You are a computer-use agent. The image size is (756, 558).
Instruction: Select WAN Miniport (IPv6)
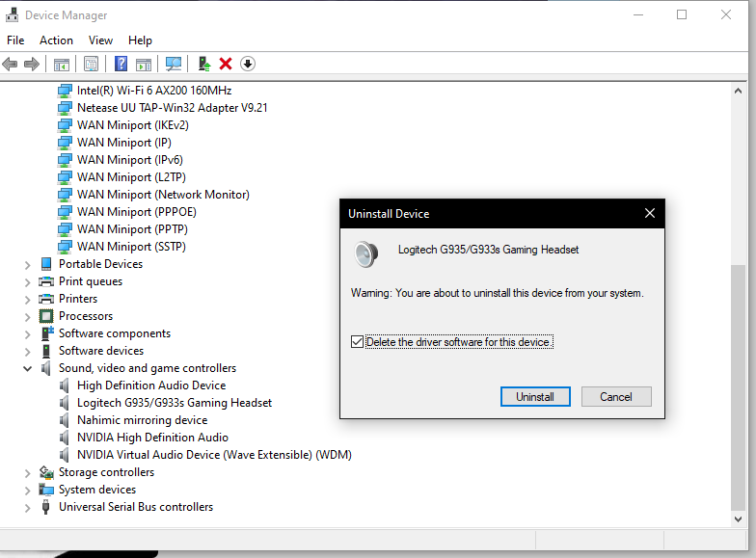pos(129,160)
